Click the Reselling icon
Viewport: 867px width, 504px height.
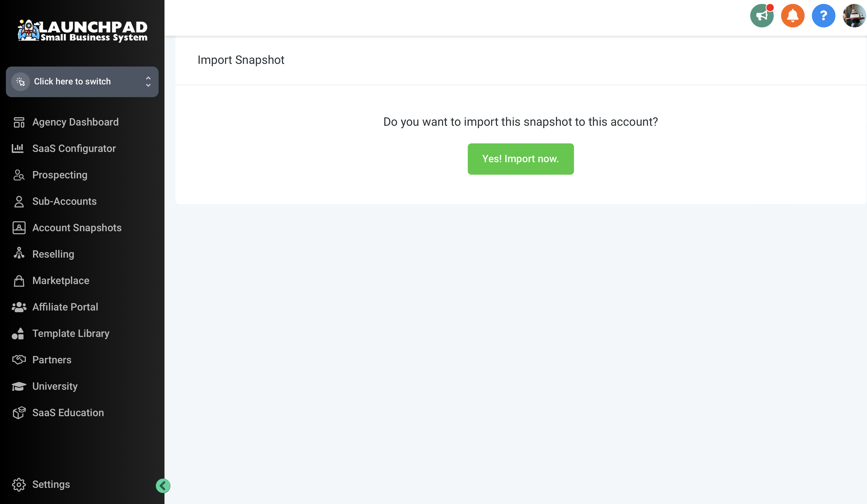pos(19,254)
